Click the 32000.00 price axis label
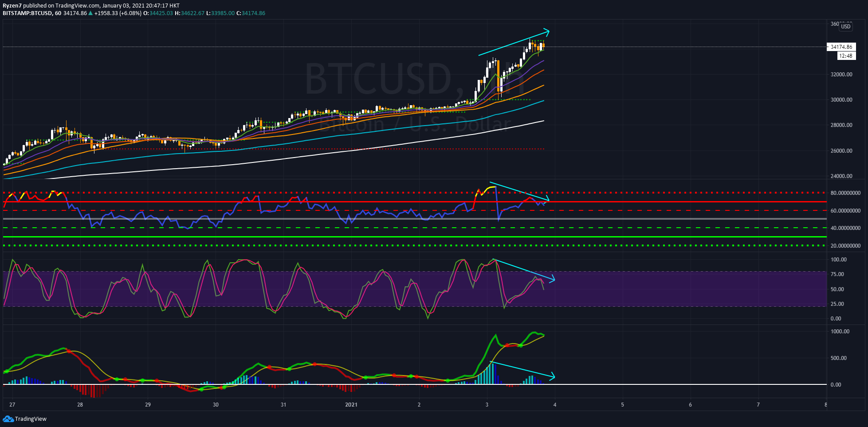 pos(841,75)
